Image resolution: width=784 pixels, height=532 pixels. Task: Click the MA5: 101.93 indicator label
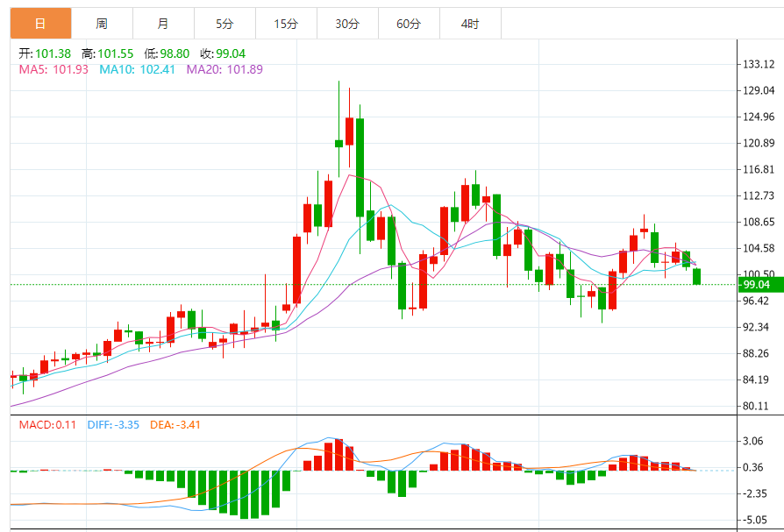[x=53, y=69]
